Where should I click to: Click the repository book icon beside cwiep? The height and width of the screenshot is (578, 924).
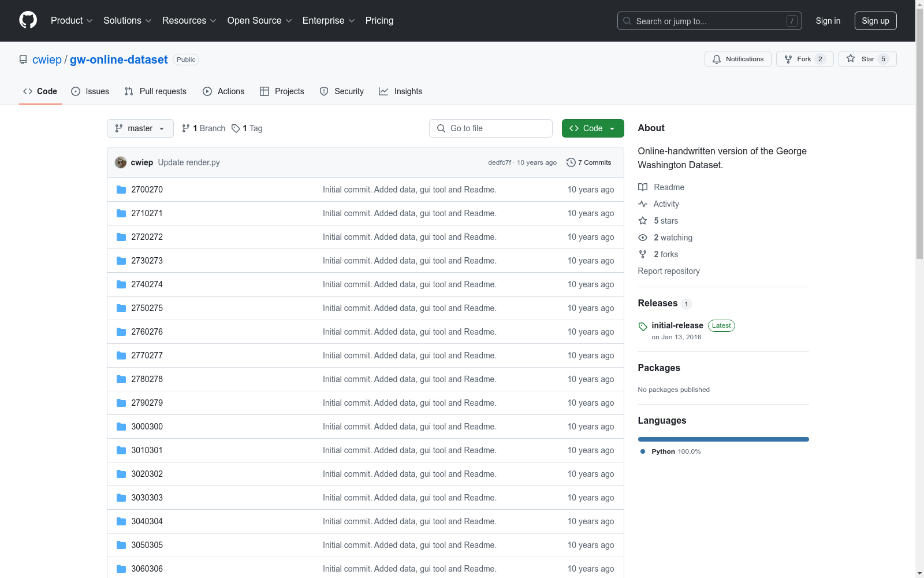[x=23, y=60]
